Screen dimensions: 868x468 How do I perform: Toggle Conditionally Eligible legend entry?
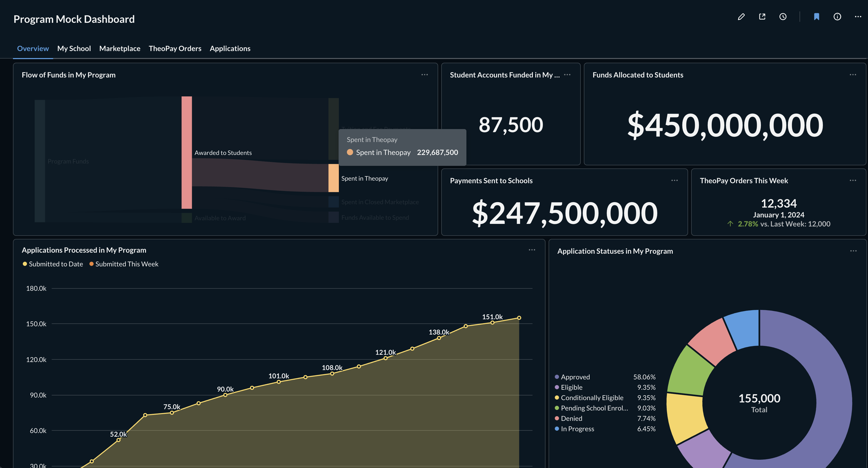tap(605, 398)
